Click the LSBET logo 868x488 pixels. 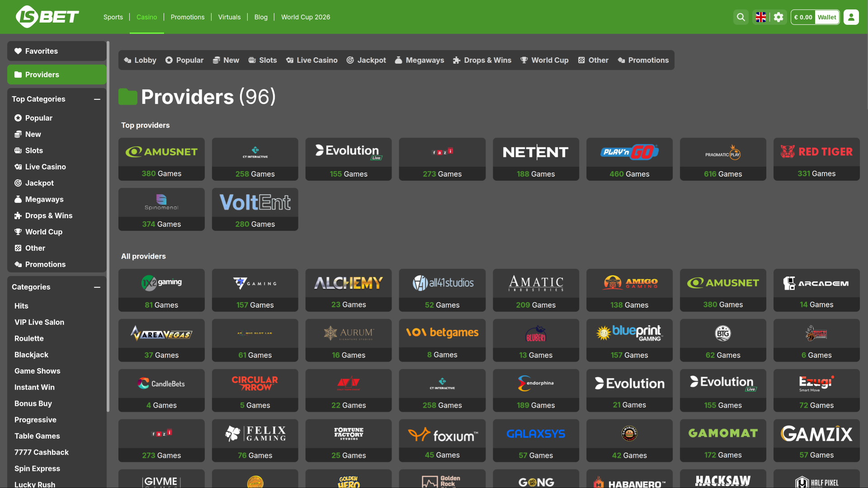[47, 17]
